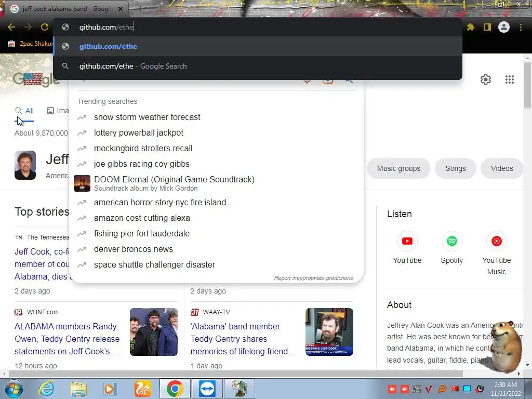Pick trending search amazon cost cutting alexa
This screenshot has height=399, width=532.
(216, 218)
